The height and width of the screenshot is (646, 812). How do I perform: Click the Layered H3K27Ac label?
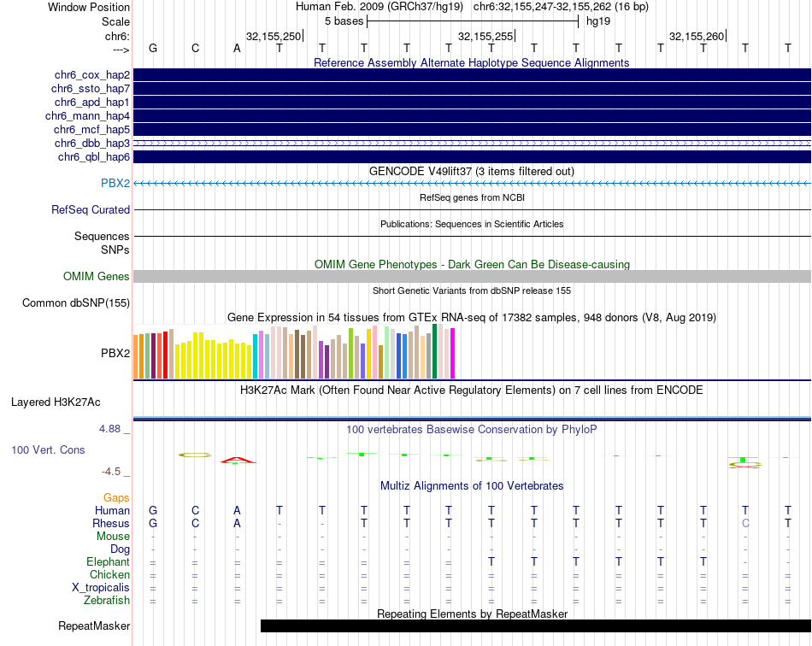point(56,402)
